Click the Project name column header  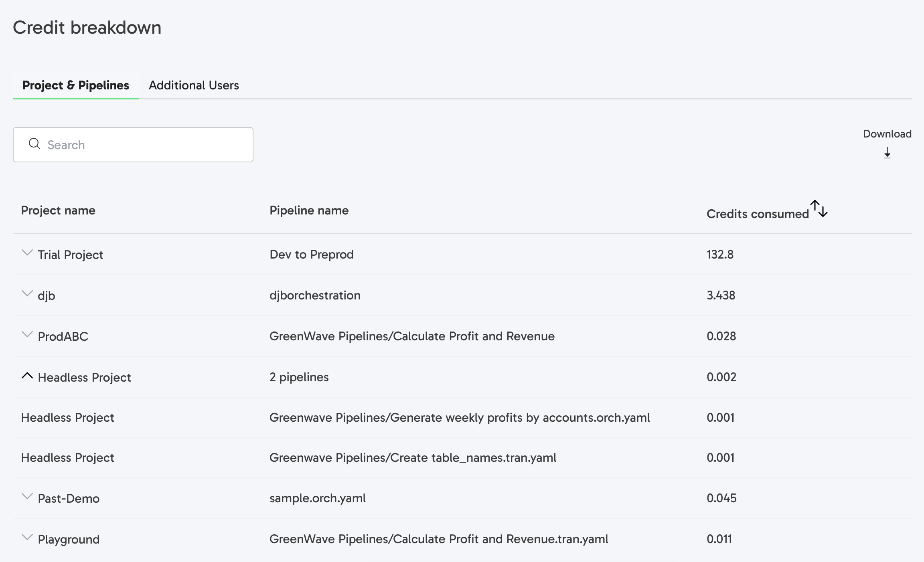coord(58,210)
